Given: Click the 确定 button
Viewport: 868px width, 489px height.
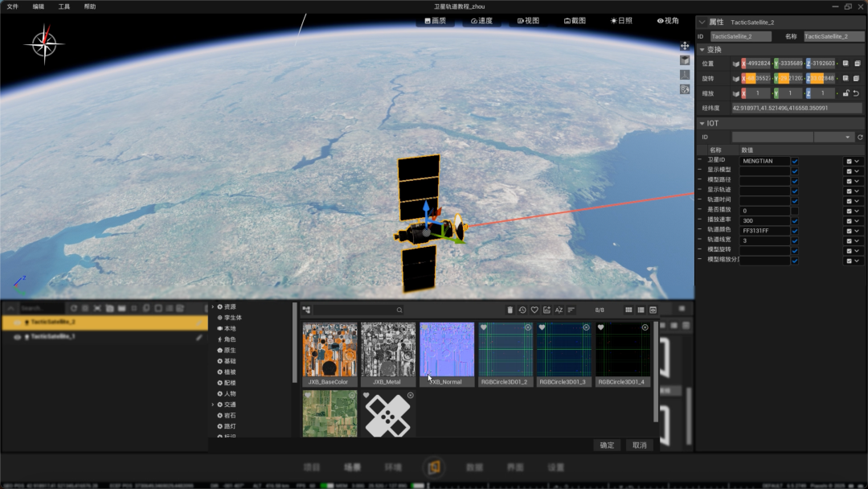Looking at the screenshot, I should click(607, 446).
